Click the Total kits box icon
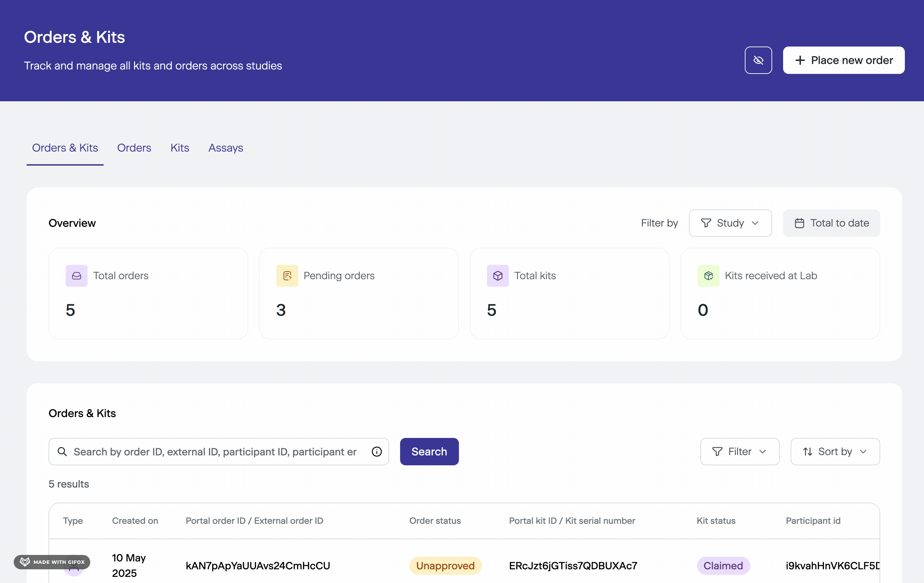Screen dimensions: 924x583 tap(498, 275)
